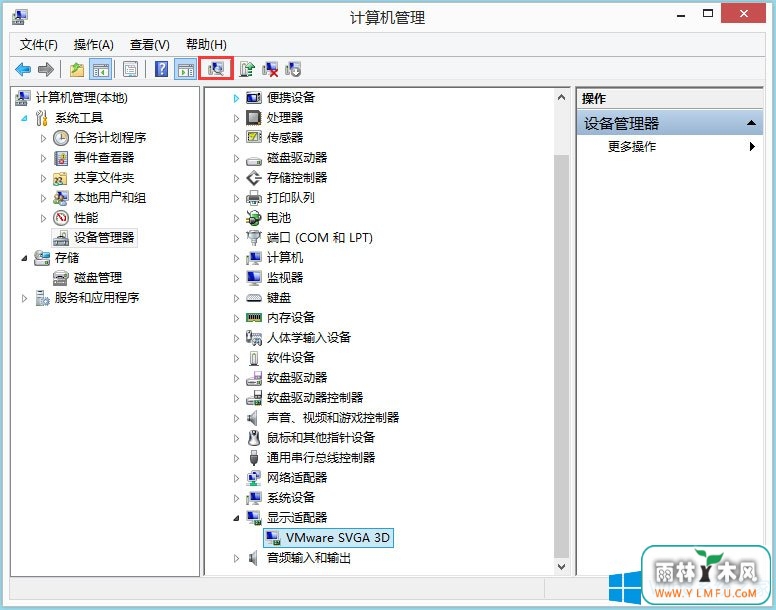
Task: Open the 文件(F) menu
Action: [39, 45]
